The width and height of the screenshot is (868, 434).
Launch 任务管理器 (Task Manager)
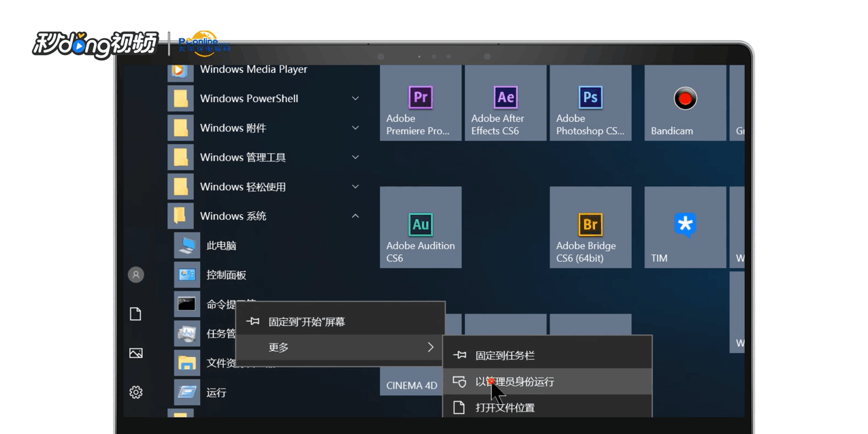(x=218, y=333)
